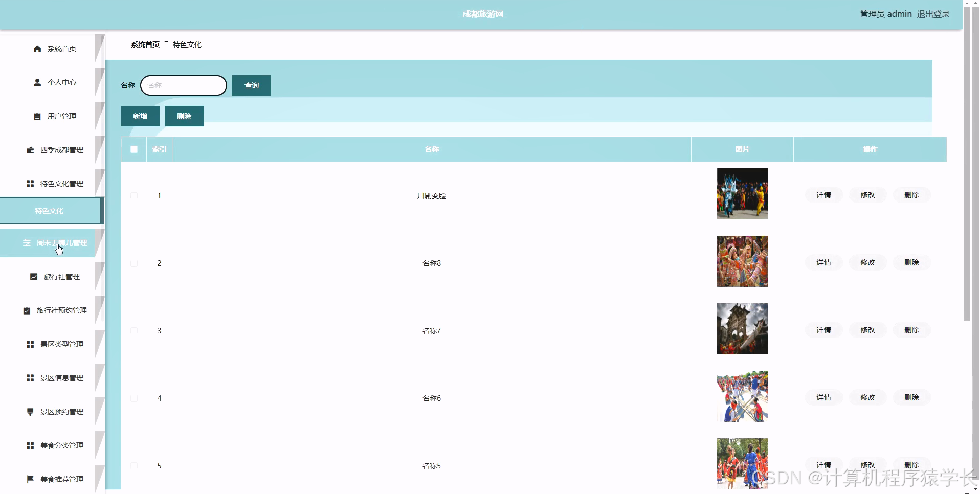Click the icon beside 四季成都管理
The image size is (980, 494).
coord(30,150)
